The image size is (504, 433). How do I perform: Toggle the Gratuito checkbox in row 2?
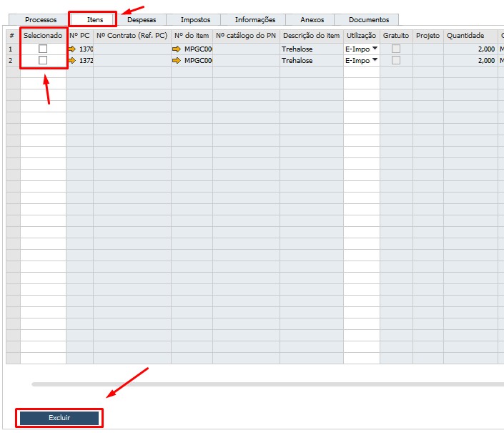point(395,61)
